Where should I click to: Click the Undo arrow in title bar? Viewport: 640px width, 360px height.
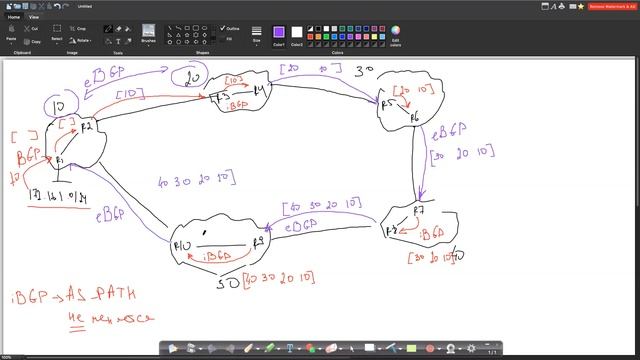click(x=58, y=6)
